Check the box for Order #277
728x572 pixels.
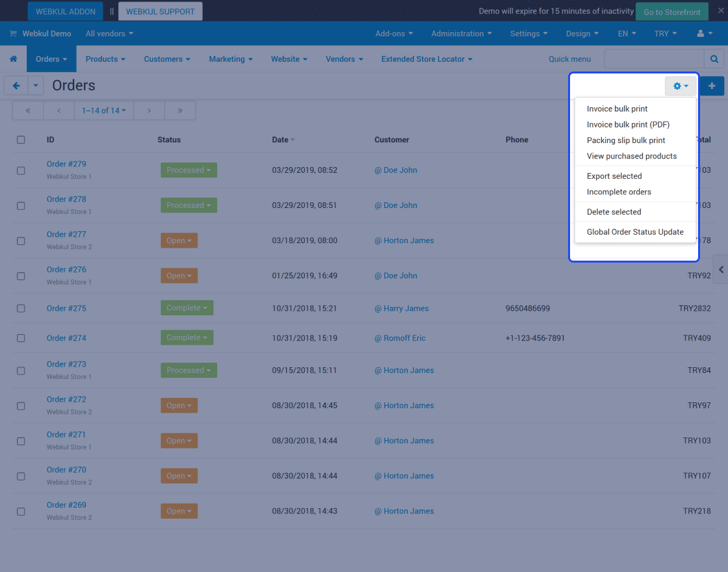pyautogui.click(x=21, y=241)
